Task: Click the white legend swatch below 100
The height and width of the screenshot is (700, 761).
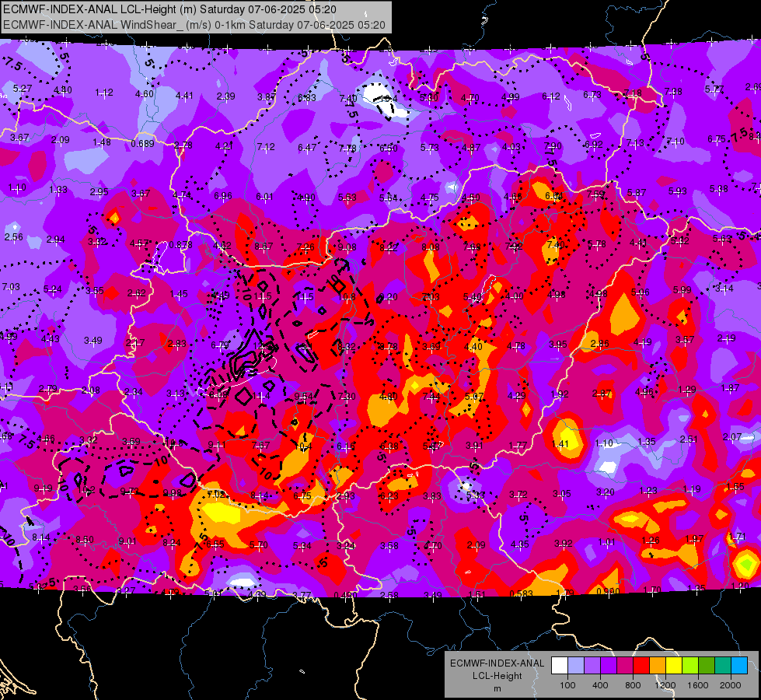Action: pyautogui.click(x=560, y=666)
